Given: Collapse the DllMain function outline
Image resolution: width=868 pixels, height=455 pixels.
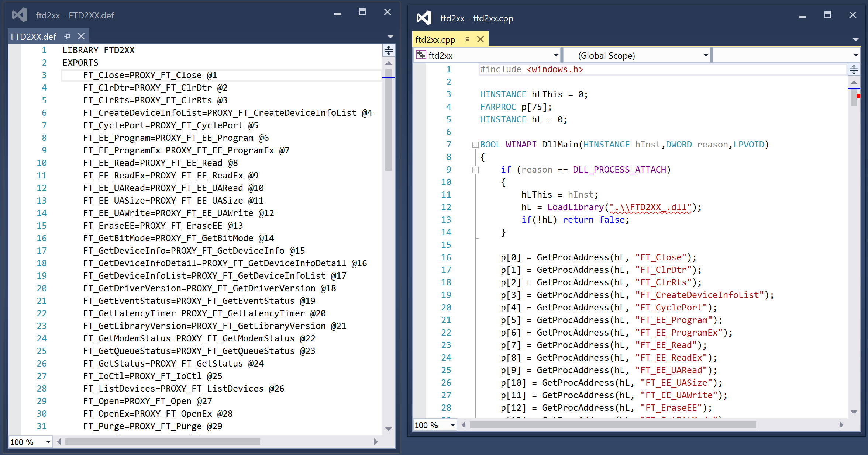Looking at the screenshot, I should point(475,145).
